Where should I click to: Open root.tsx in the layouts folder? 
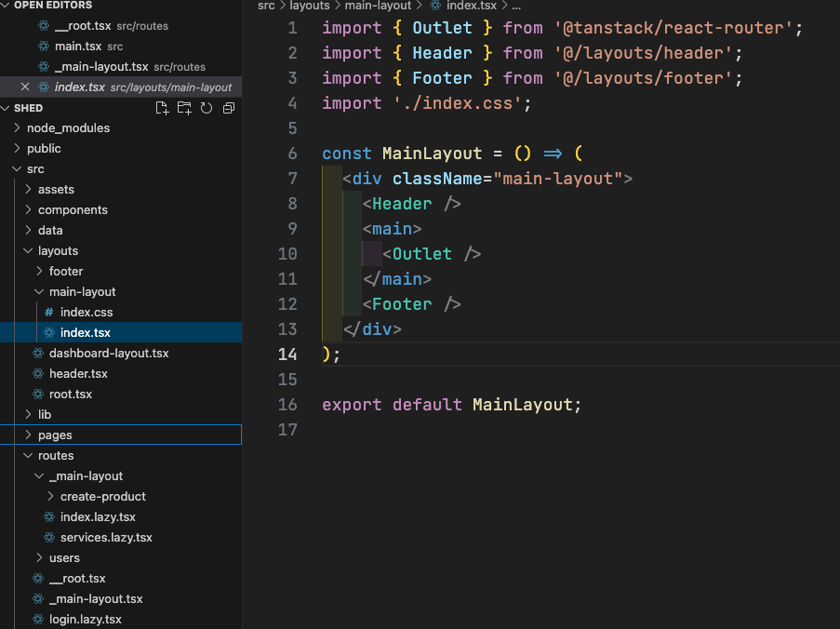pos(121,394)
